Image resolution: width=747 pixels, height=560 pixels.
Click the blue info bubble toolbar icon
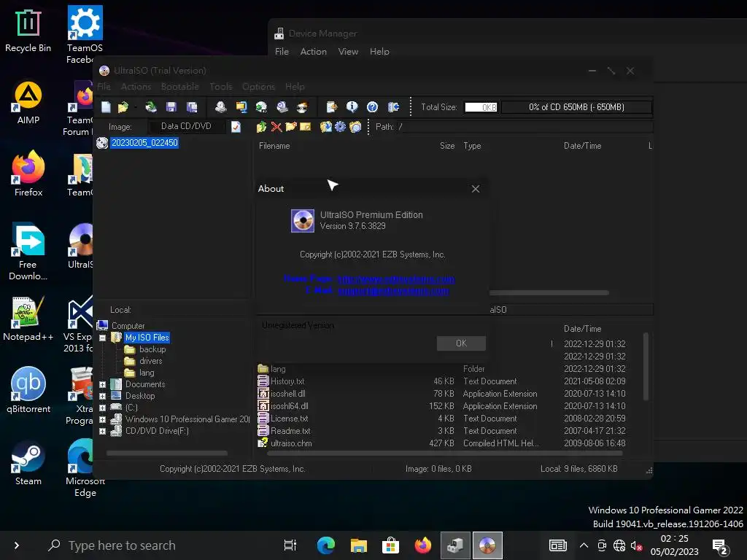352,107
